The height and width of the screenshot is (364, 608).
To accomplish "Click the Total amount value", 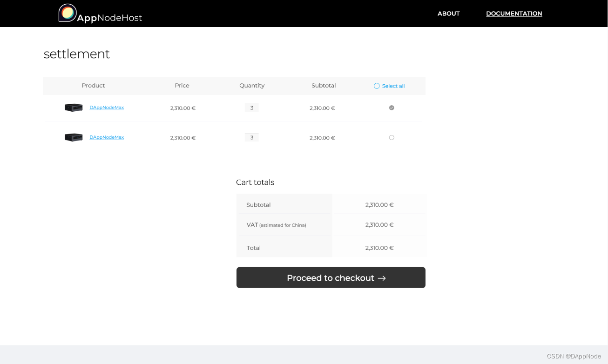I will click(379, 248).
